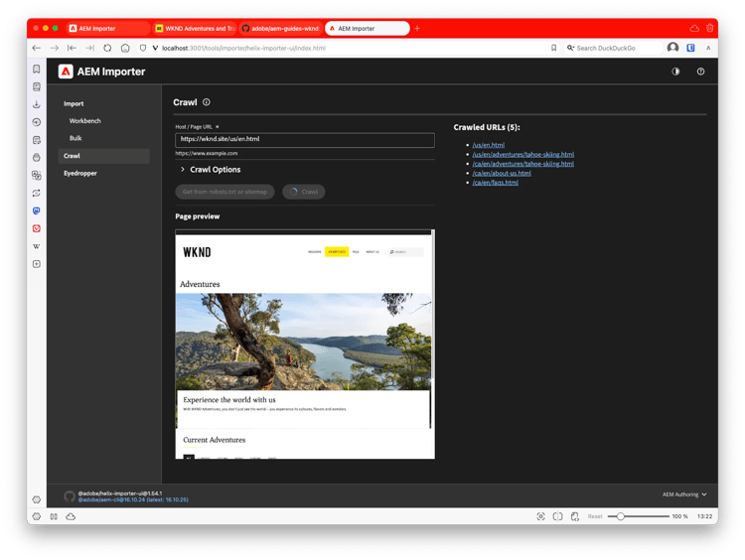Screen dimensions: 745x560
Task: Open the Bookmarks panel in sidebar
Action: click(37, 69)
